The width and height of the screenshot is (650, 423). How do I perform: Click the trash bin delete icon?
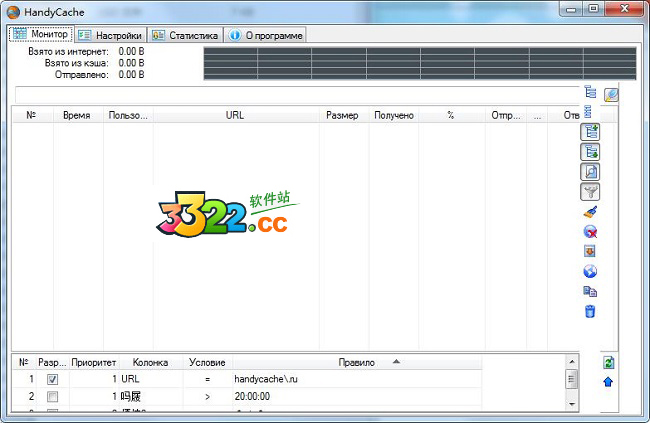[590, 311]
